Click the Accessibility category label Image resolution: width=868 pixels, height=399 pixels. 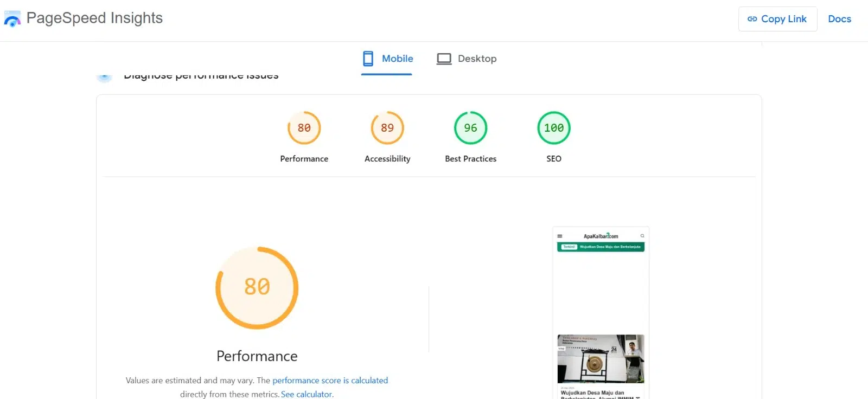(387, 159)
